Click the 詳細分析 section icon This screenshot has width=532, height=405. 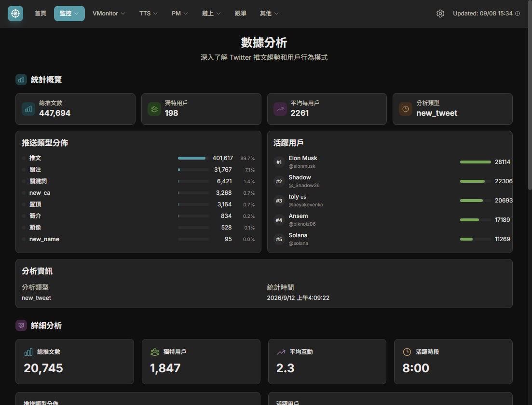(x=21, y=325)
